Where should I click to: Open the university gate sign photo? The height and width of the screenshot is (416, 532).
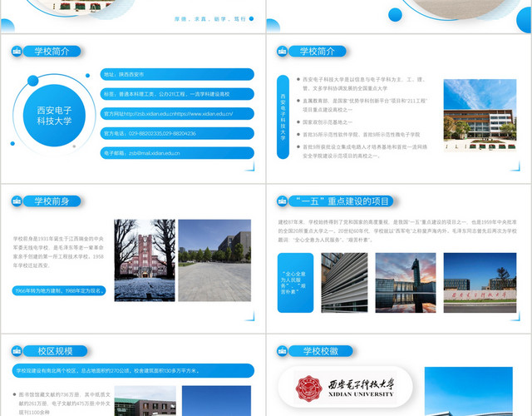[480, 283]
